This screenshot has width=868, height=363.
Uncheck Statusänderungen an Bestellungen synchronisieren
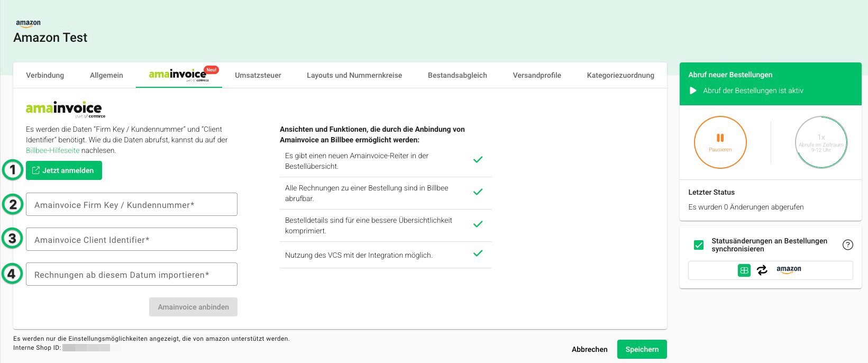click(699, 245)
